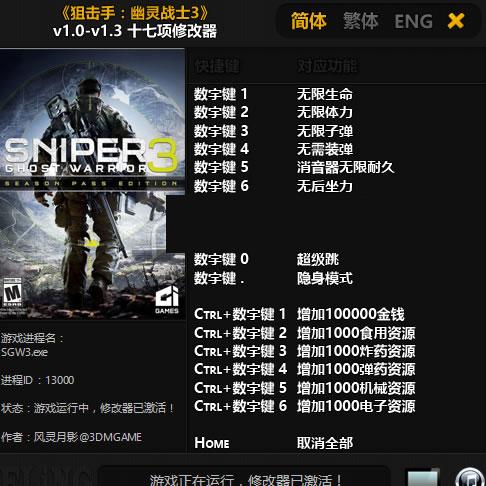
Task: Click the 数字键 6 hotkey label
Action: point(221,186)
